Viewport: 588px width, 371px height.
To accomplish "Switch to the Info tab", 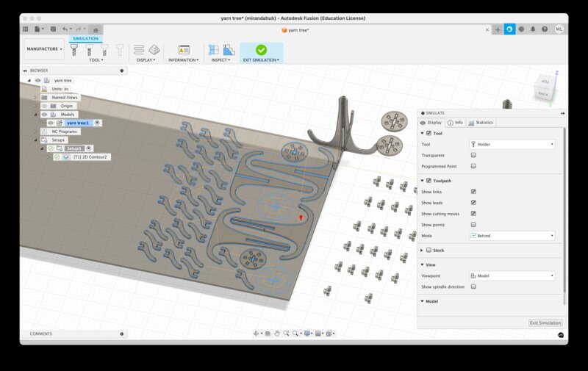I will pyautogui.click(x=455, y=123).
